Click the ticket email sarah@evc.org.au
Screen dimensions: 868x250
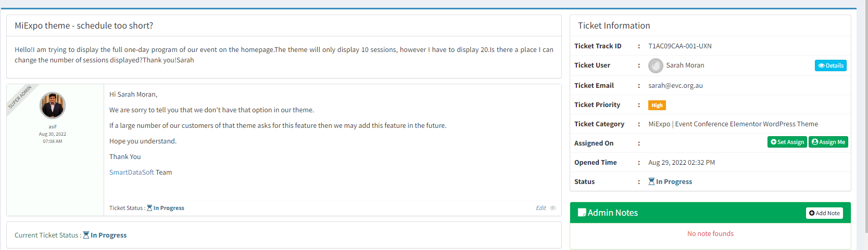[675, 85]
